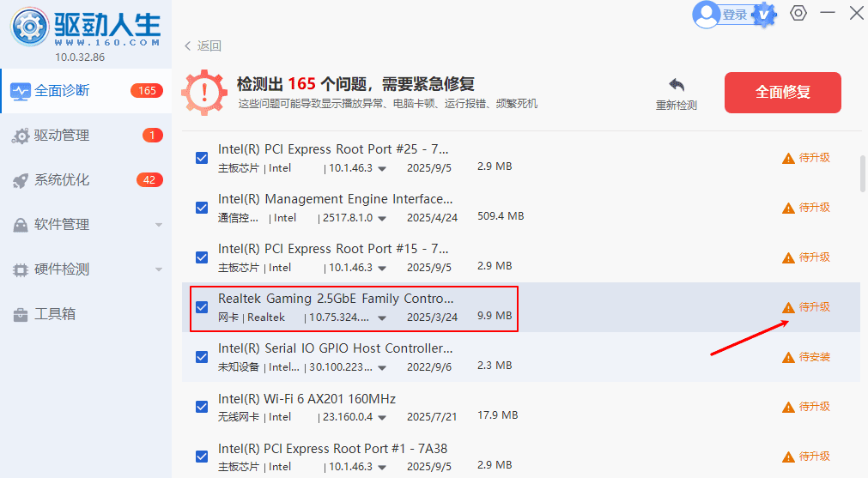Click the 重新检测 back-arrow icon
The image size is (868, 478).
pos(677,85)
